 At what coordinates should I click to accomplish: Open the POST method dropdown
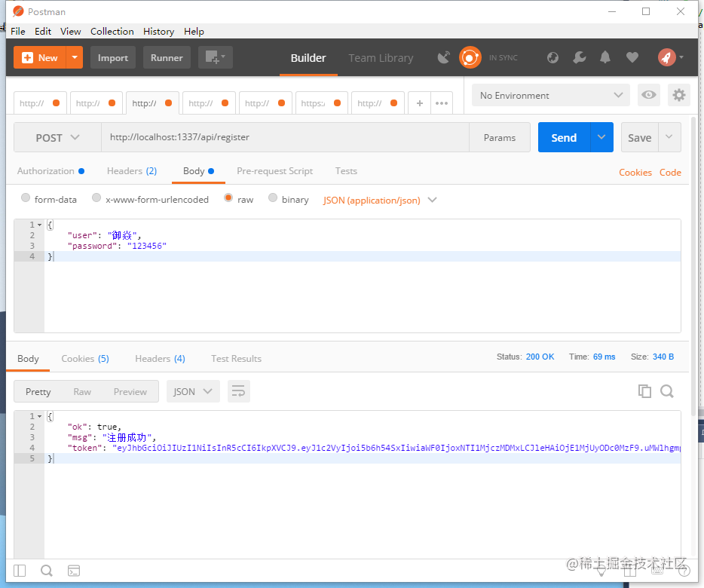point(57,137)
